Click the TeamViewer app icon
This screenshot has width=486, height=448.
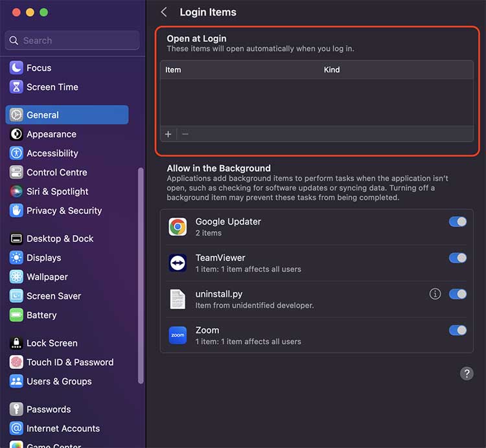(178, 263)
